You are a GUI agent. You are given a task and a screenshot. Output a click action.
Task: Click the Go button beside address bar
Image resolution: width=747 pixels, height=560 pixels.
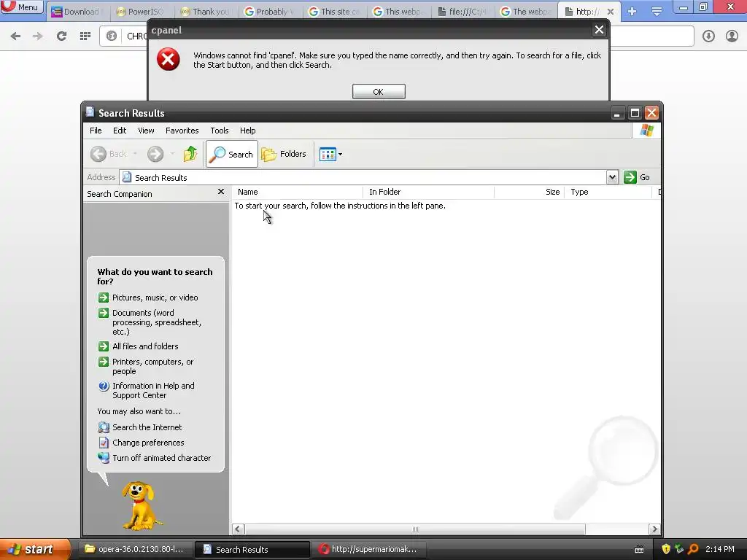637,177
